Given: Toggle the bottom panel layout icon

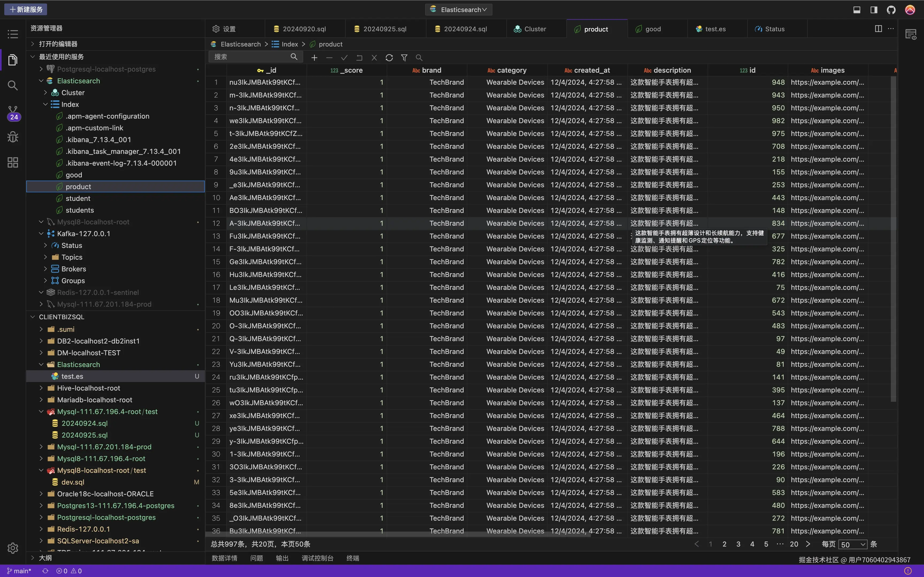Looking at the screenshot, I should [857, 10].
